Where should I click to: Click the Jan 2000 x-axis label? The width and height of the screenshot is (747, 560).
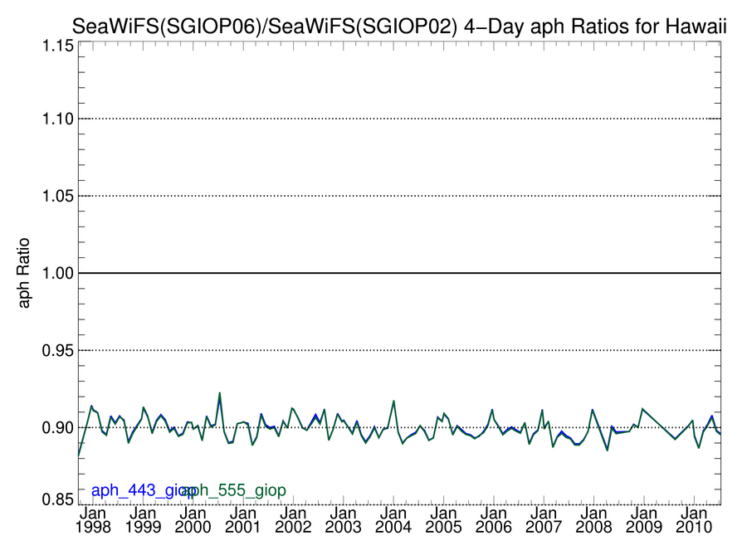(193, 520)
